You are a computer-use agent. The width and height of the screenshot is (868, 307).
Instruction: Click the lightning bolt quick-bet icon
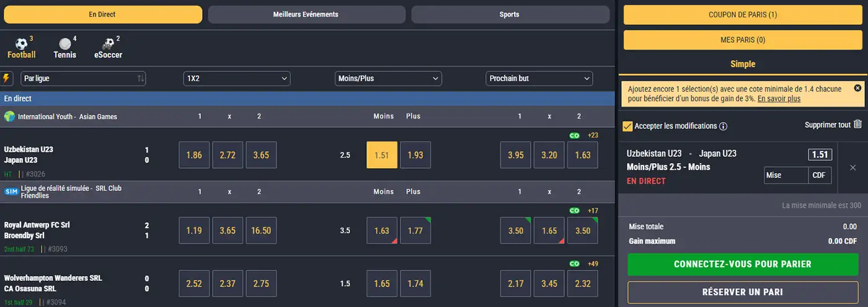point(7,79)
